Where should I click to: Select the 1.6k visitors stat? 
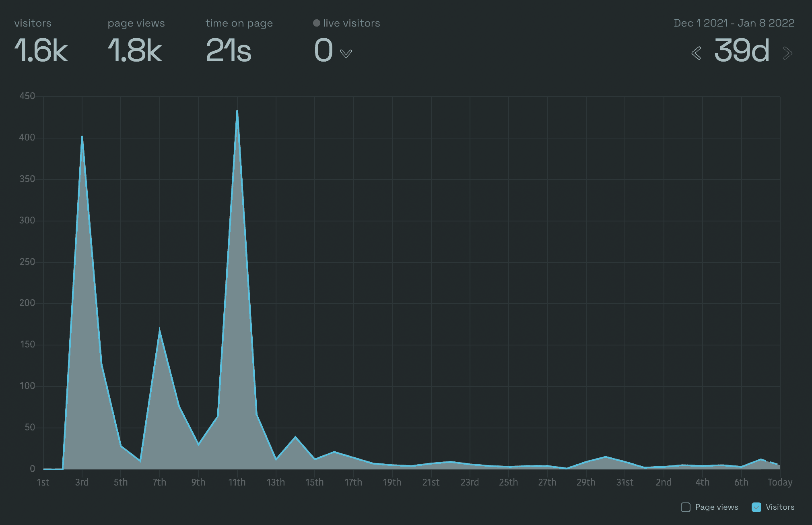(41, 51)
